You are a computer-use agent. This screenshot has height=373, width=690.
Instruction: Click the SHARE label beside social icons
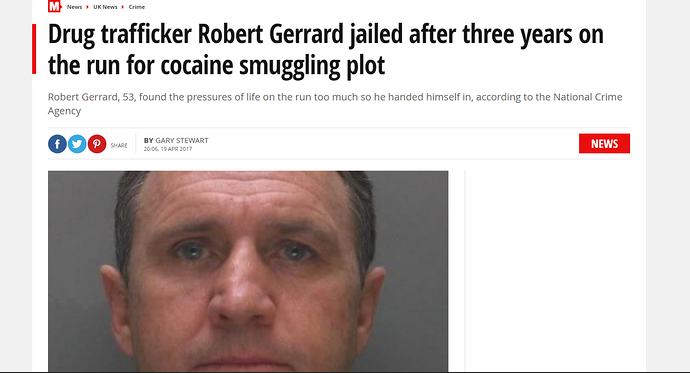pos(119,146)
